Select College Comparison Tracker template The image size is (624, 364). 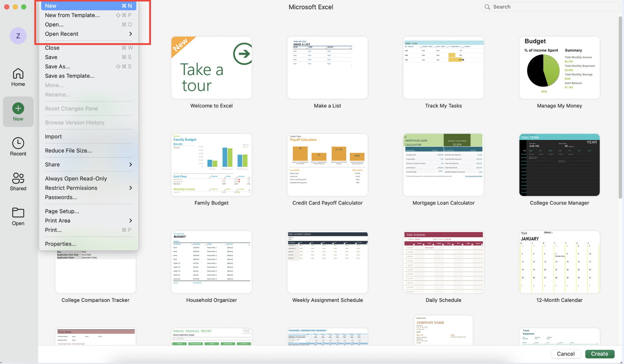click(x=96, y=272)
